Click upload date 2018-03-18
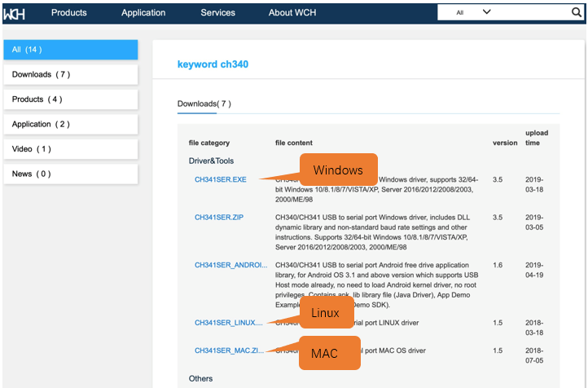The height and width of the screenshot is (388, 588). coord(534,328)
